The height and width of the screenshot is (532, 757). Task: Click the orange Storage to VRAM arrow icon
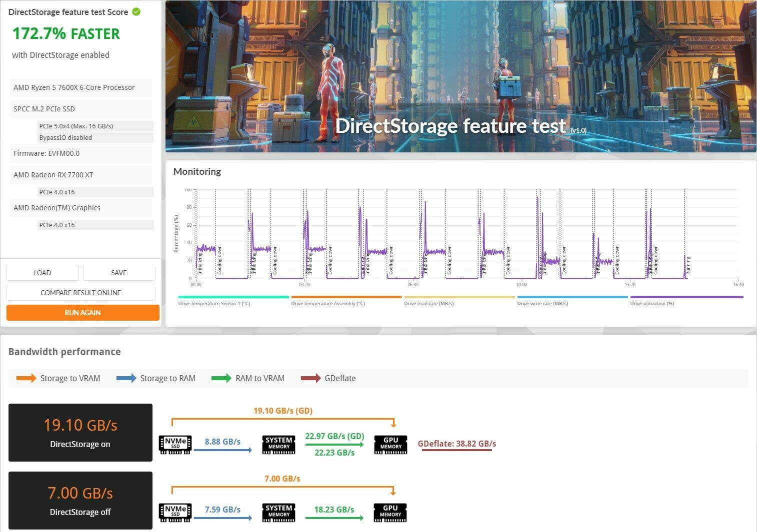[x=26, y=378]
